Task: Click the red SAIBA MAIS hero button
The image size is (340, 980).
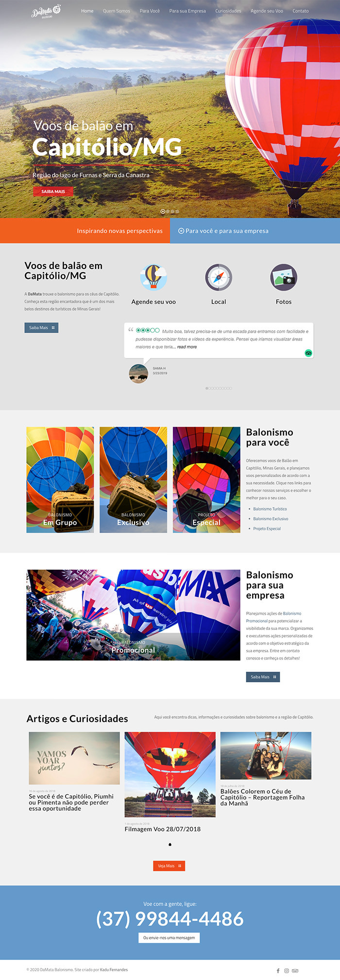Action: pyautogui.click(x=53, y=191)
